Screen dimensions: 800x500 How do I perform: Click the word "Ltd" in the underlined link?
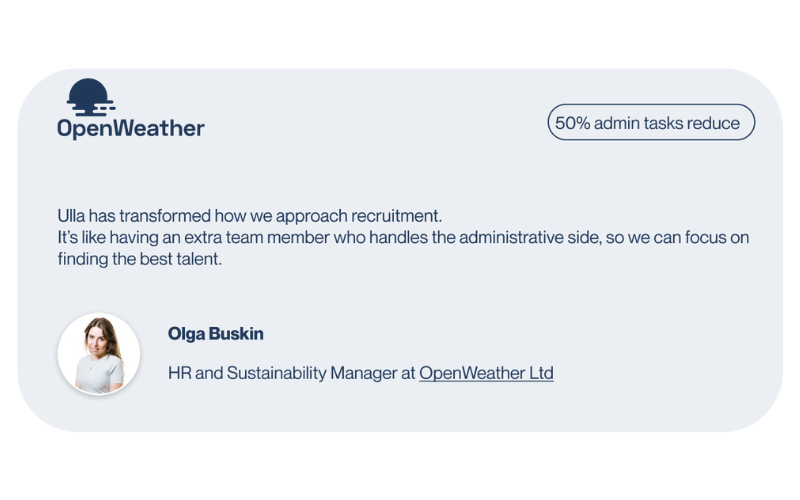[x=541, y=373]
